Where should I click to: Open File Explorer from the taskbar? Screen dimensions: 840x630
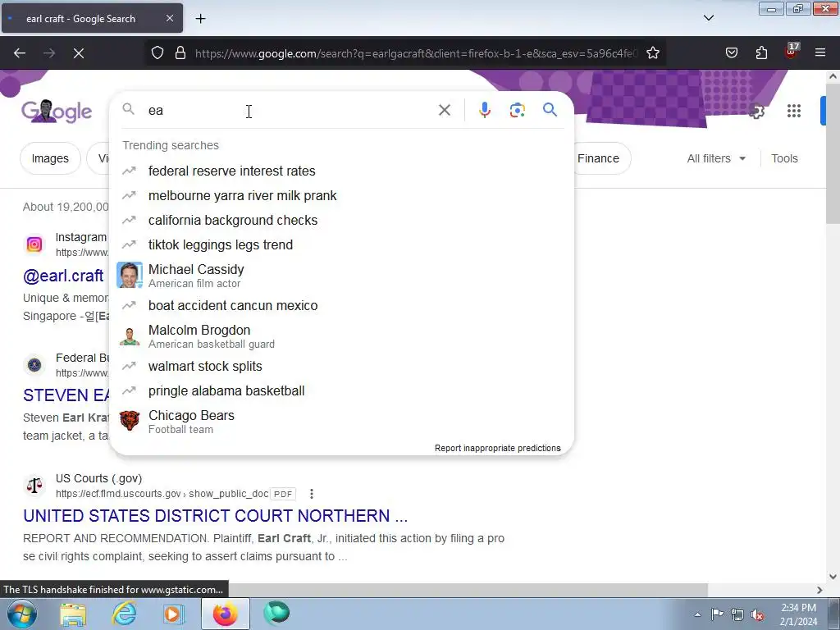click(73, 614)
